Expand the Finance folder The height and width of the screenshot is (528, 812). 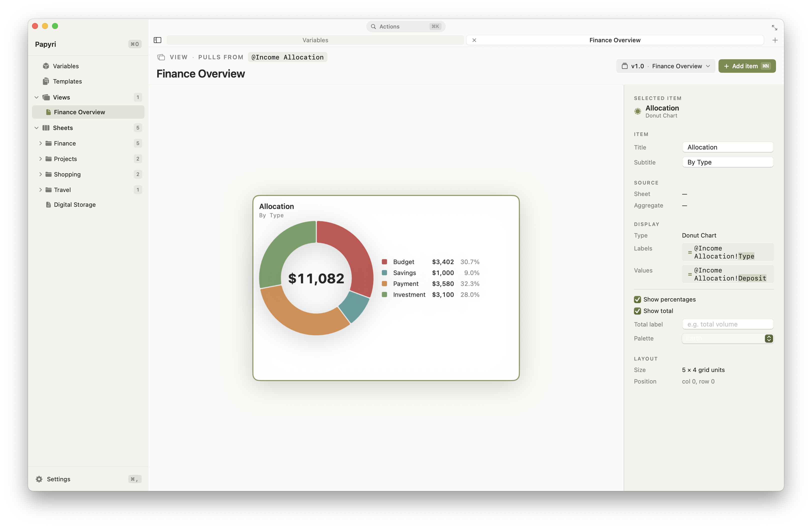click(40, 143)
